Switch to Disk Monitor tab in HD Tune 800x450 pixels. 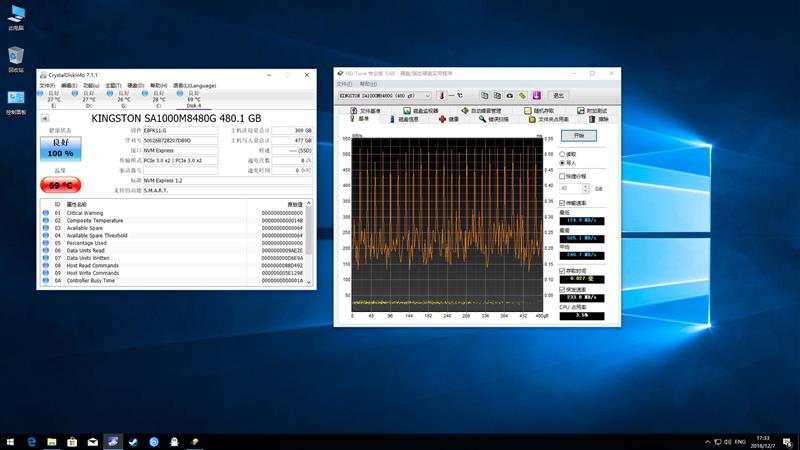[420, 111]
